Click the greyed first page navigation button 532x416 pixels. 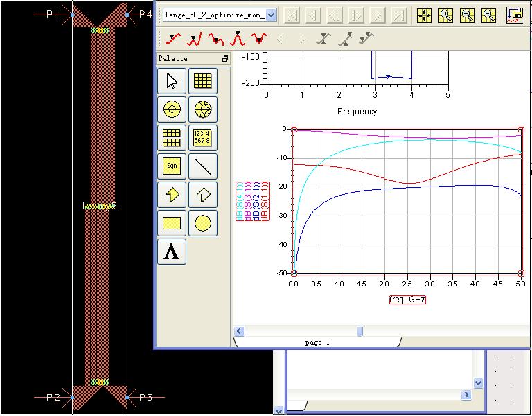[292, 15]
